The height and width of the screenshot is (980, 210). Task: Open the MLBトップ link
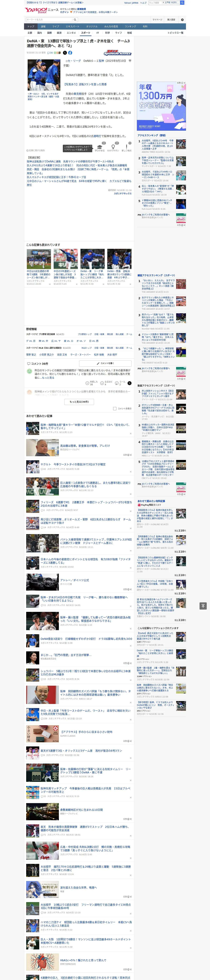coord(87,348)
